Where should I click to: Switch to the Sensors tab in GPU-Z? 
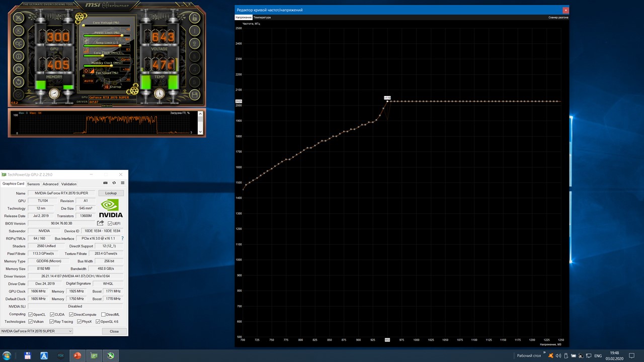coord(33,184)
